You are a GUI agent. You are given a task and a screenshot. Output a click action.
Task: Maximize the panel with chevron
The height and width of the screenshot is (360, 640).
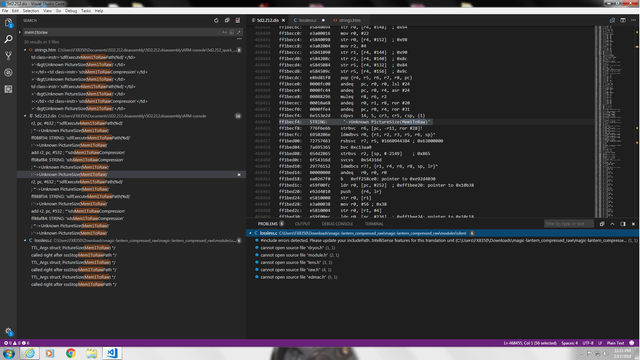tap(612, 224)
